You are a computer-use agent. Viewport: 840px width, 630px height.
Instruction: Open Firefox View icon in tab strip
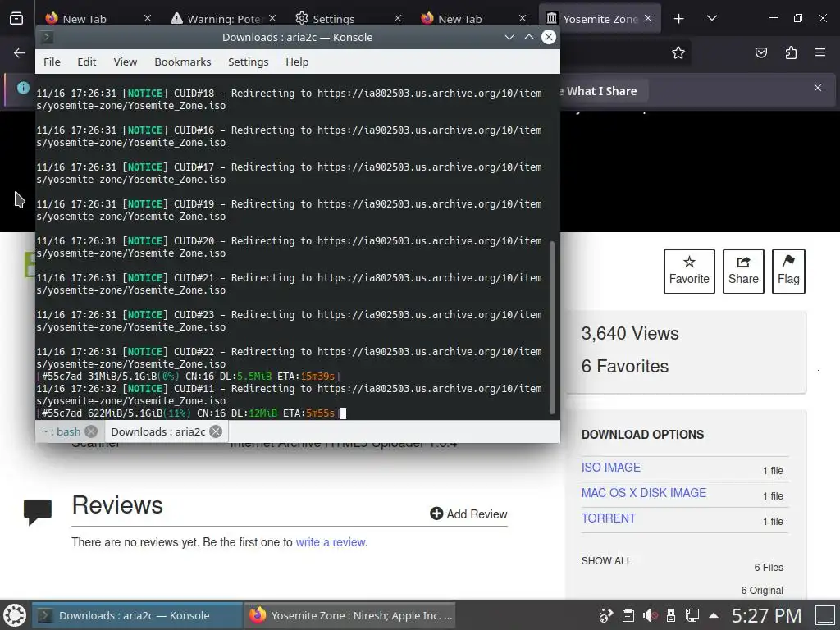click(x=16, y=18)
